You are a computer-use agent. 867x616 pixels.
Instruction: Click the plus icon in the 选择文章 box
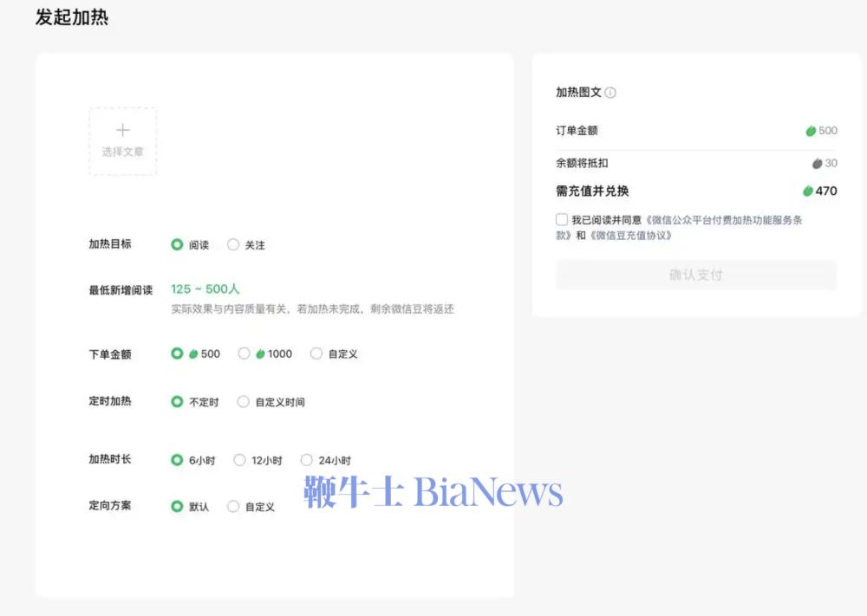[x=122, y=129]
